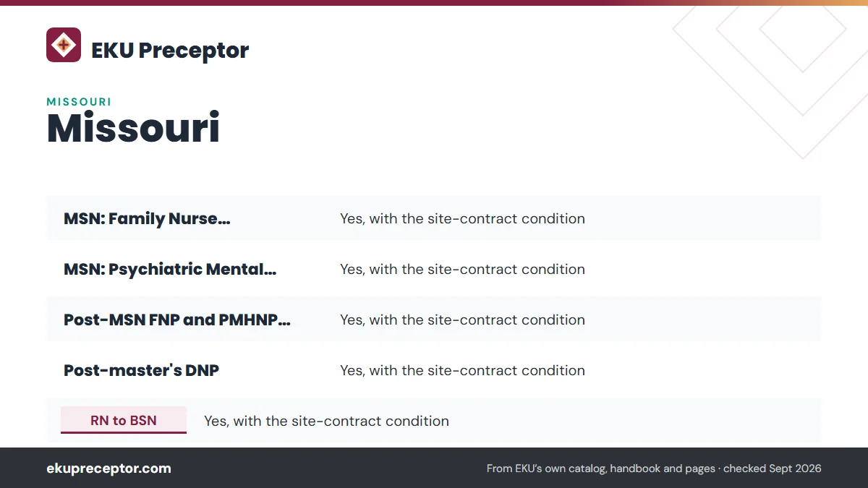Image resolution: width=868 pixels, height=488 pixels.
Task: Click the Psychiatric Mental row status text
Action: [462, 269]
